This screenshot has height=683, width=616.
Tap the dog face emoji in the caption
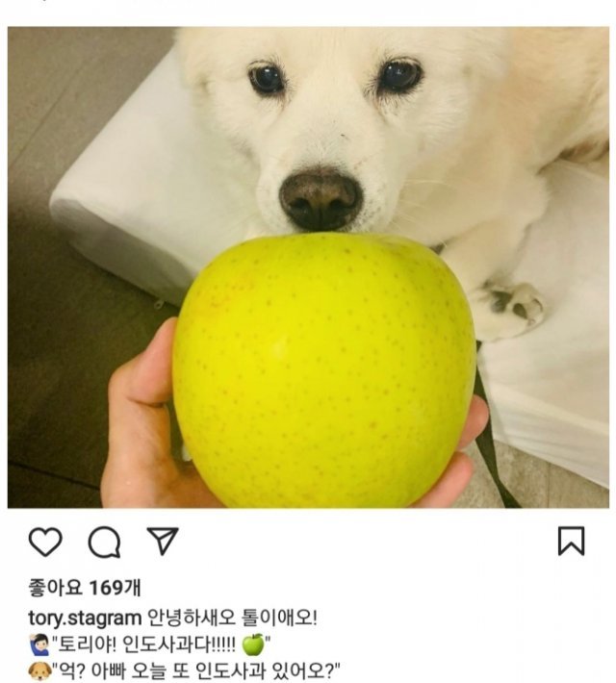tap(39, 671)
